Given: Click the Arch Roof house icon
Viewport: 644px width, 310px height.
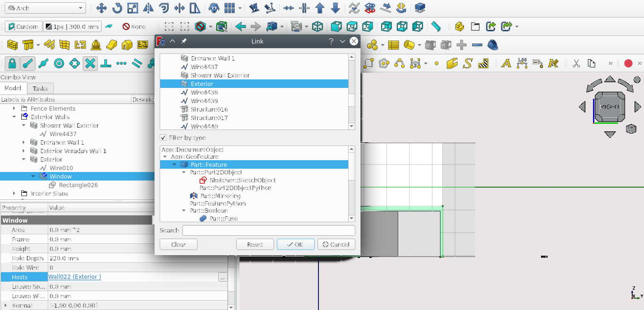Looking at the screenshot, I should pos(127,45).
